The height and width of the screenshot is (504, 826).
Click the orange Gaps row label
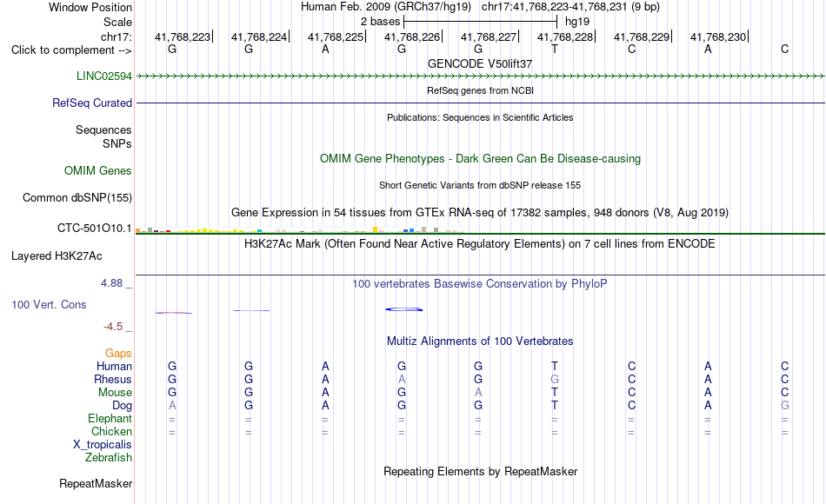pyautogui.click(x=118, y=353)
